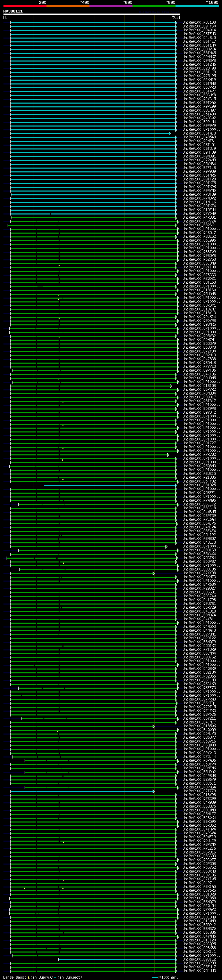Select hit label UniRef100_C5YNS4
Viewport: 222px width, 980px height.
[x=199, y=164]
